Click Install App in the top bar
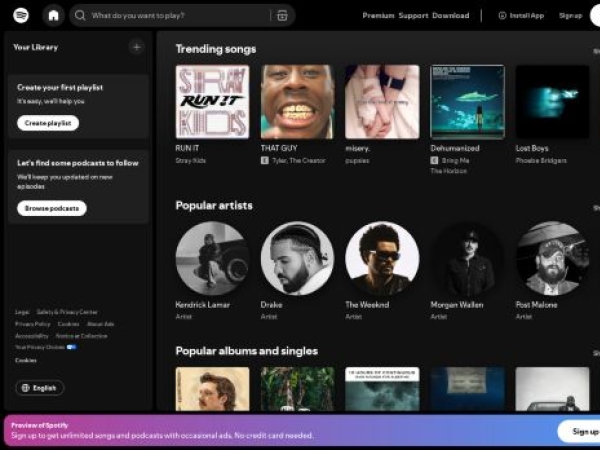Image resolution: width=600 pixels, height=450 pixels. pyautogui.click(x=521, y=15)
